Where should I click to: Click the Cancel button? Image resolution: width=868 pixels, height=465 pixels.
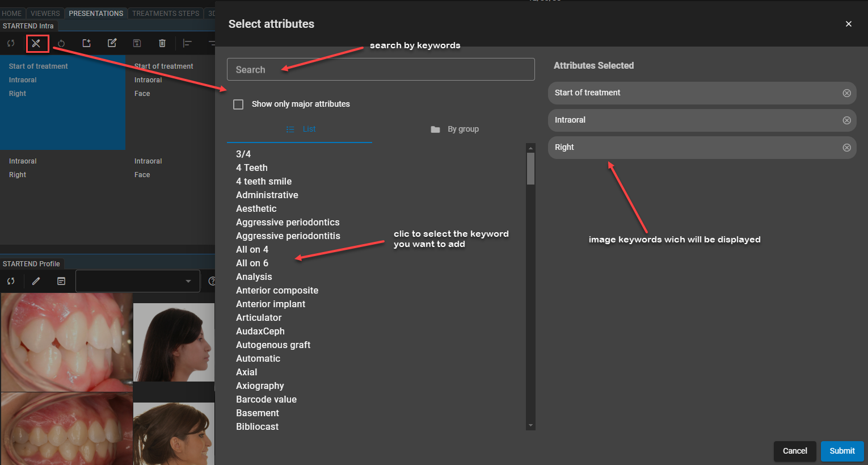click(794, 451)
